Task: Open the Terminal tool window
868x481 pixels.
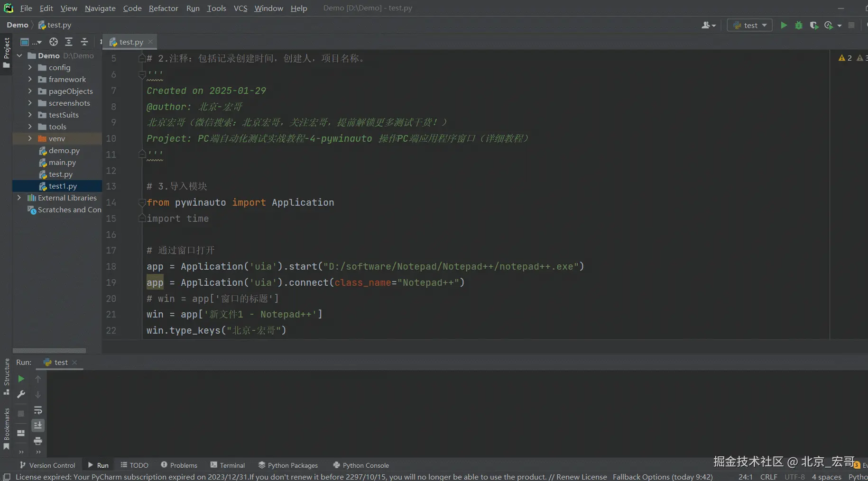Action: point(227,465)
